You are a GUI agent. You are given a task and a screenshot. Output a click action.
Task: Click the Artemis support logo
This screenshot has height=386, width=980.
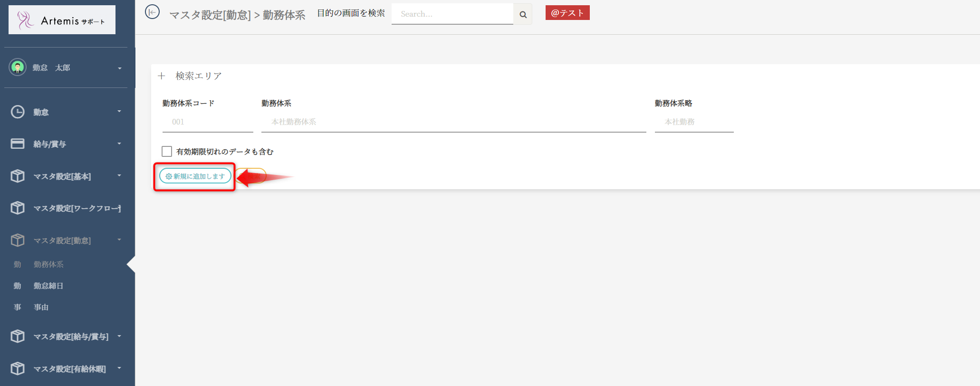pos(62,20)
